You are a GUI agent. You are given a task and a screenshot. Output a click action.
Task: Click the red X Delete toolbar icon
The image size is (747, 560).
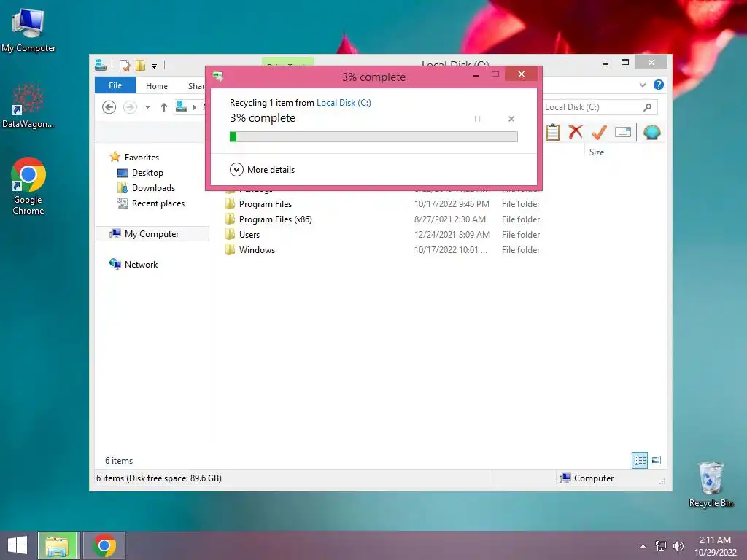point(576,131)
